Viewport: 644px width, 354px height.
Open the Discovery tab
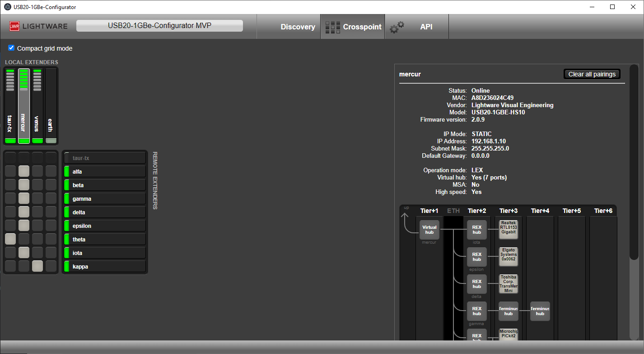click(298, 27)
